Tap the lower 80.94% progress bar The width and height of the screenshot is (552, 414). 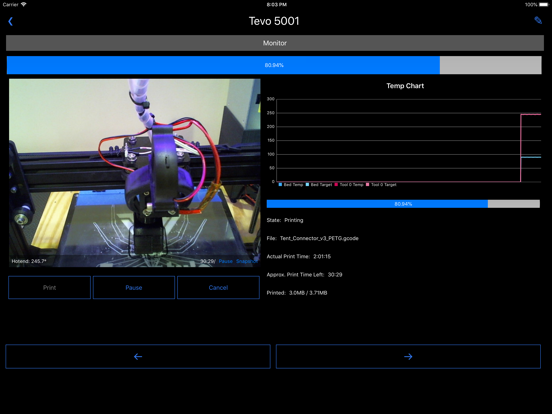tap(403, 204)
